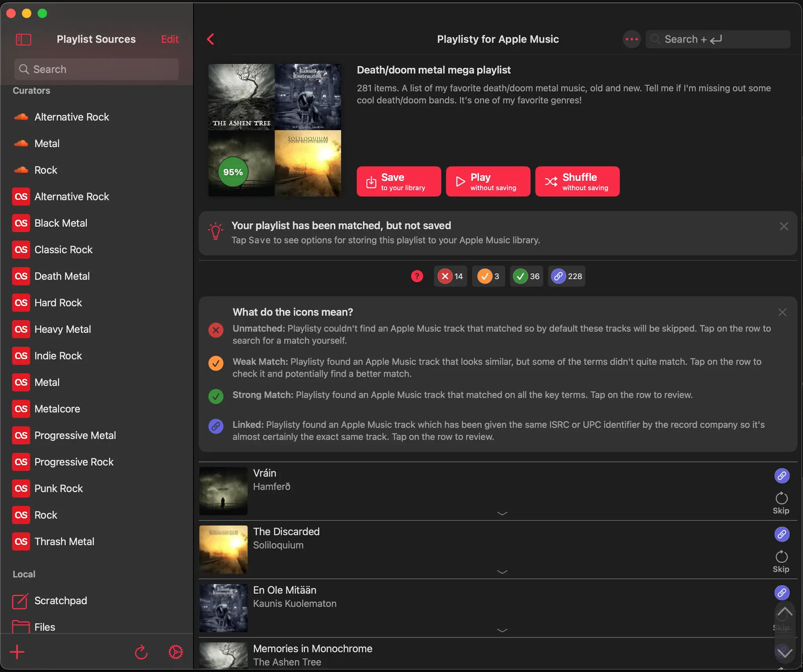Toggle the weak match filter showing 3

(488, 276)
